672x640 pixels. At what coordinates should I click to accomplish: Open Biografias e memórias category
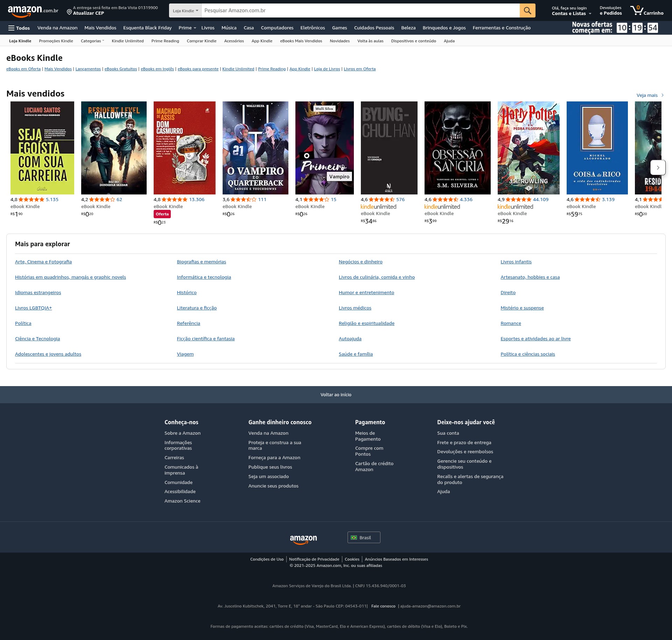pyautogui.click(x=202, y=262)
